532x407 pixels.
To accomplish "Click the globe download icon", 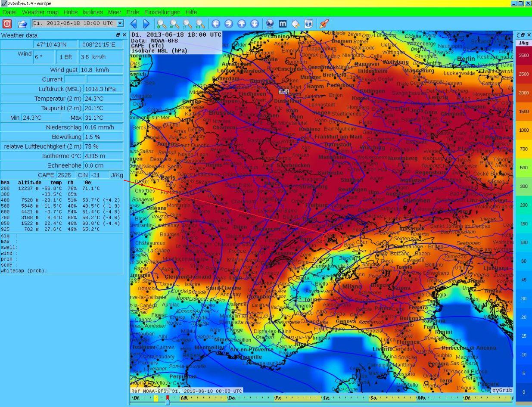I will 270,24.
